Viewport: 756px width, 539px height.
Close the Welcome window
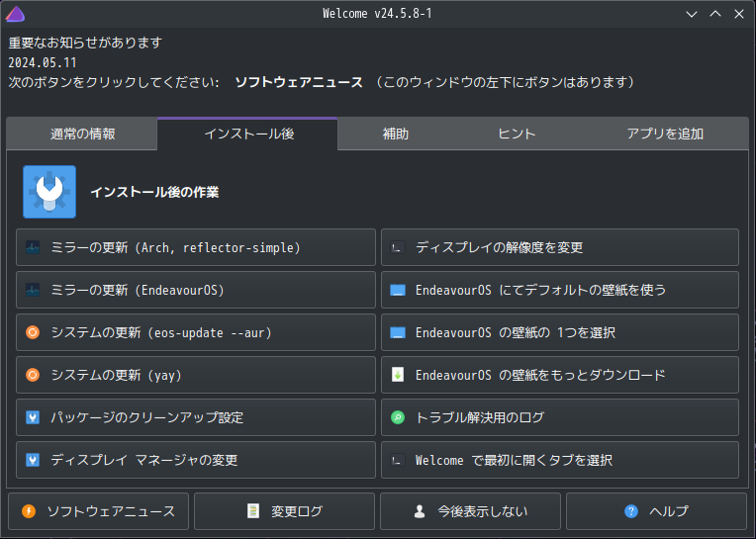point(739,14)
